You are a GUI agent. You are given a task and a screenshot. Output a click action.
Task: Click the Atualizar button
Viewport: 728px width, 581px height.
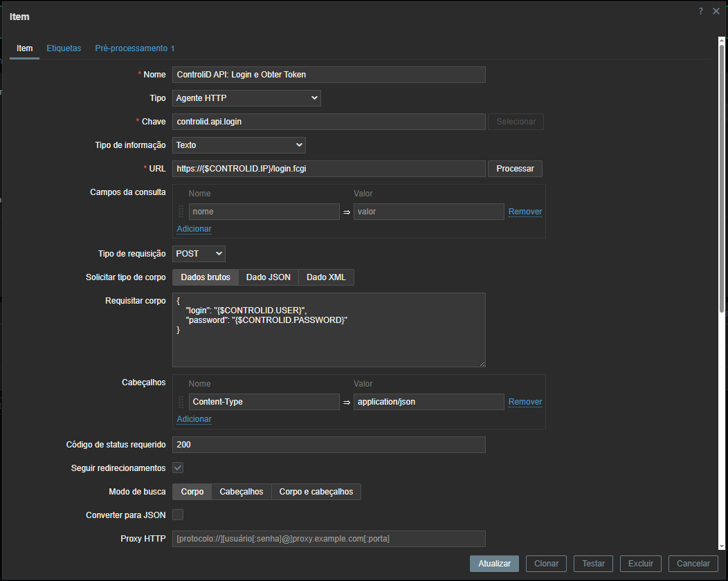coord(494,564)
